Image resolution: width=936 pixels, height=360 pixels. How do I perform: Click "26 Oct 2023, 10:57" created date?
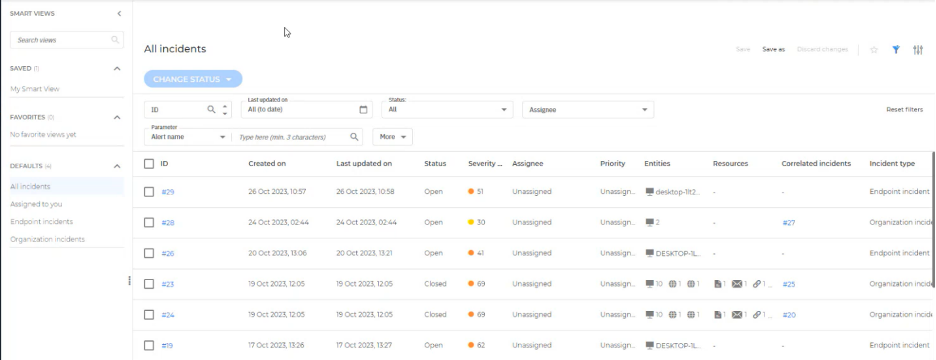click(x=277, y=192)
